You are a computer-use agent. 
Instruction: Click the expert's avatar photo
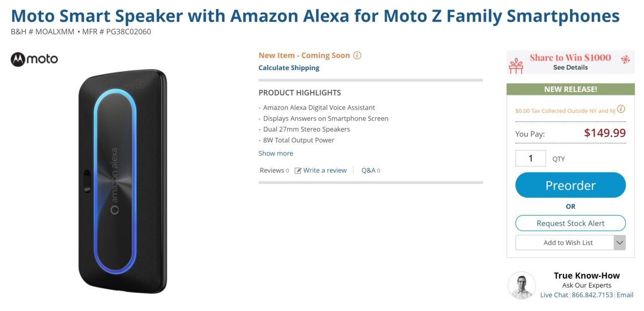click(x=522, y=285)
